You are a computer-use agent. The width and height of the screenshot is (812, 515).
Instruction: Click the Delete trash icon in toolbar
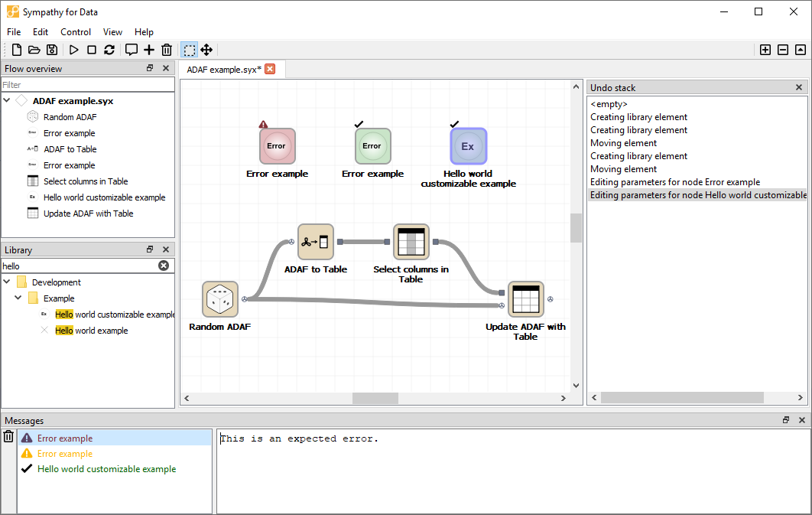tap(167, 50)
